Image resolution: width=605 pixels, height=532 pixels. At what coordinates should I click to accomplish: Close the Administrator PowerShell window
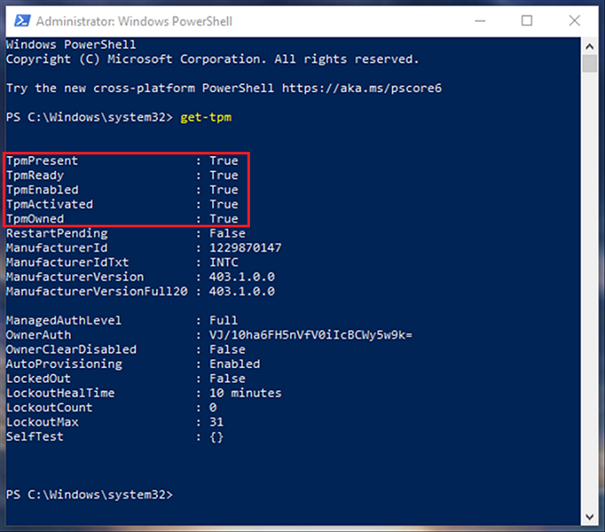[x=575, y=21]
